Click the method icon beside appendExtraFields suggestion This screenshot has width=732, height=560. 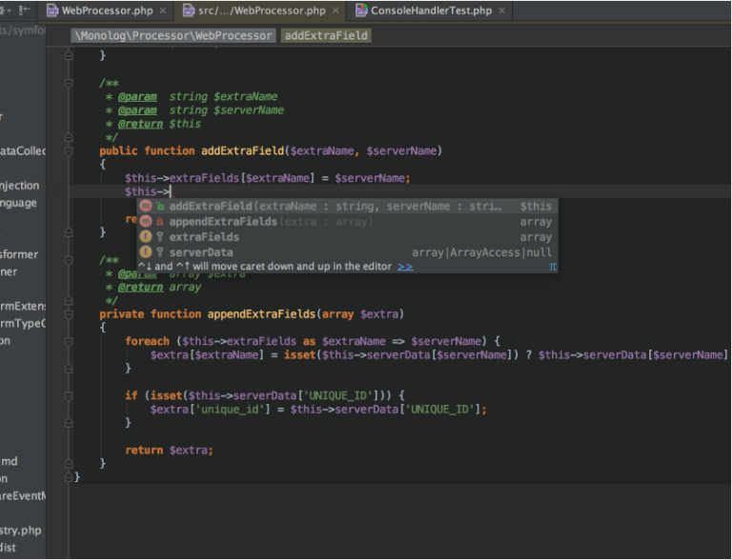[146, 221]
